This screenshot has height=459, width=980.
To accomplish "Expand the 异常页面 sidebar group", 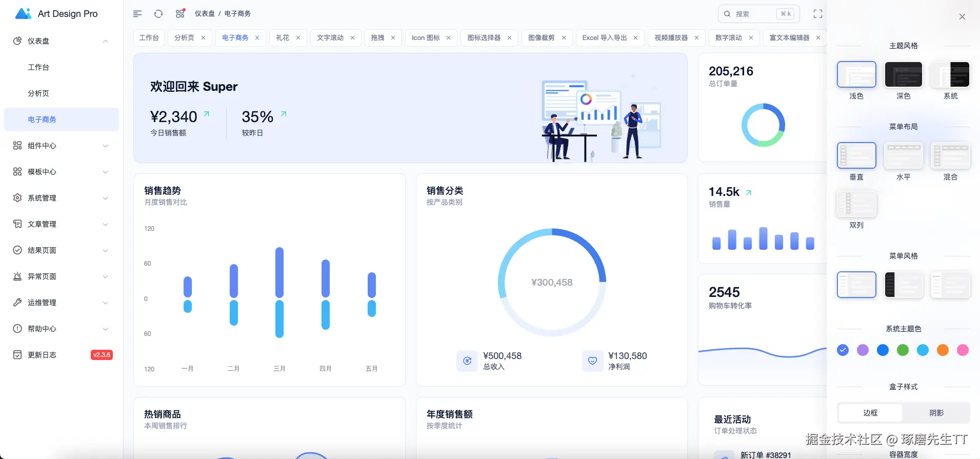I will pos(105,276).
